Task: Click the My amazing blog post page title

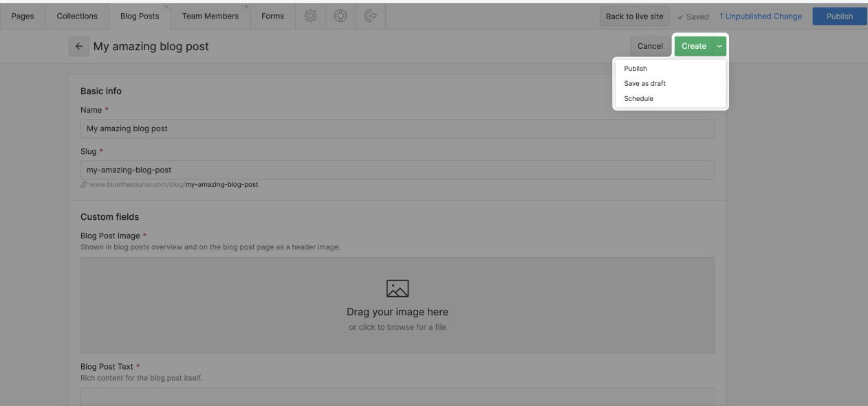Action: pyautogui.click(x=151, y=46)
